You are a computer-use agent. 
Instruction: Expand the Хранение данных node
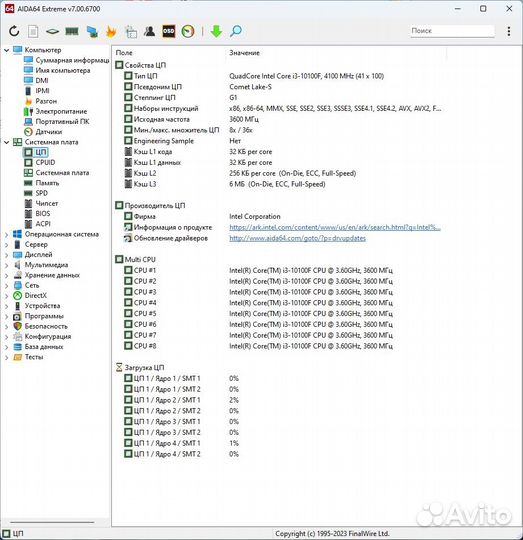click(6, 276)
